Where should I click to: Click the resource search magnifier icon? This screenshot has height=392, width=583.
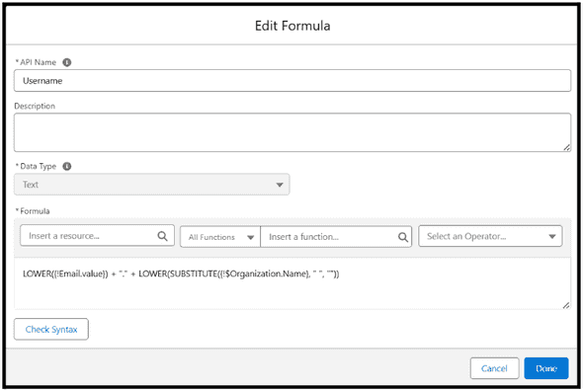click(162, 236)
